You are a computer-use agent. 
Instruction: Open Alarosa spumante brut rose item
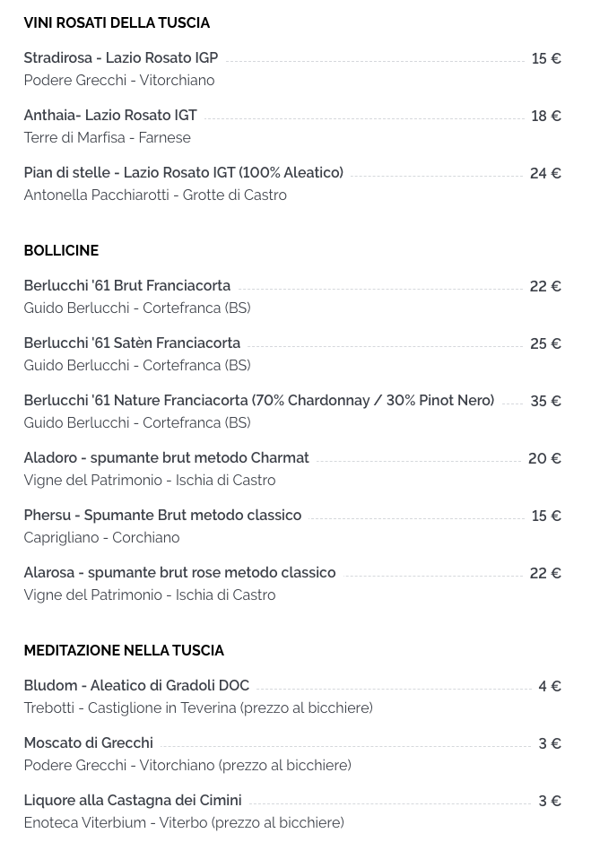pyautogui.click(x=179, y=572)
